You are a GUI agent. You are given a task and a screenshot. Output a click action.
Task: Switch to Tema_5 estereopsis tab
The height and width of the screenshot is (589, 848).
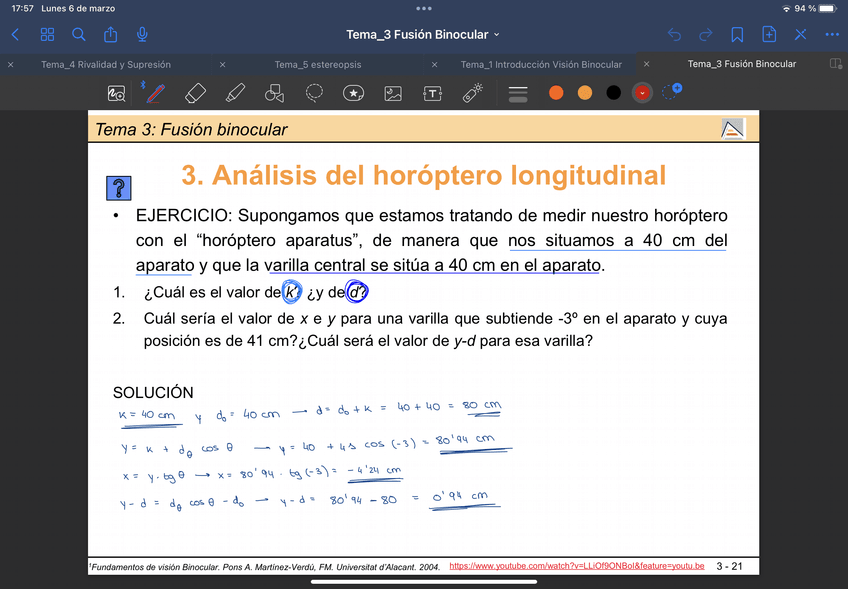point(318,64)
